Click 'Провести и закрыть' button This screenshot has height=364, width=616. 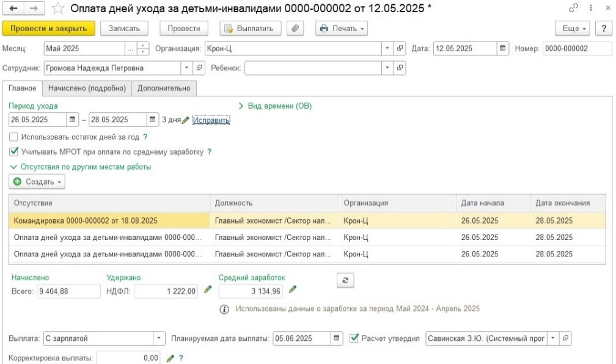coord(49,29)
